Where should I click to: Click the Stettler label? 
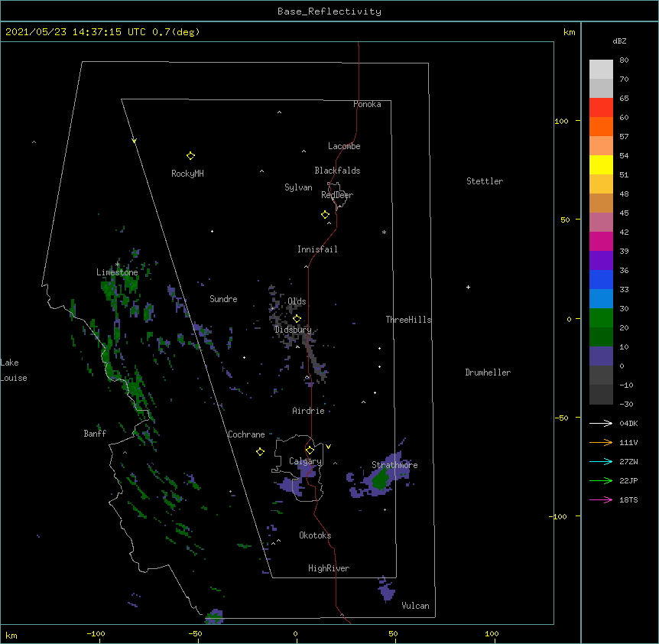pyautogui.click(x=485, y=181)
